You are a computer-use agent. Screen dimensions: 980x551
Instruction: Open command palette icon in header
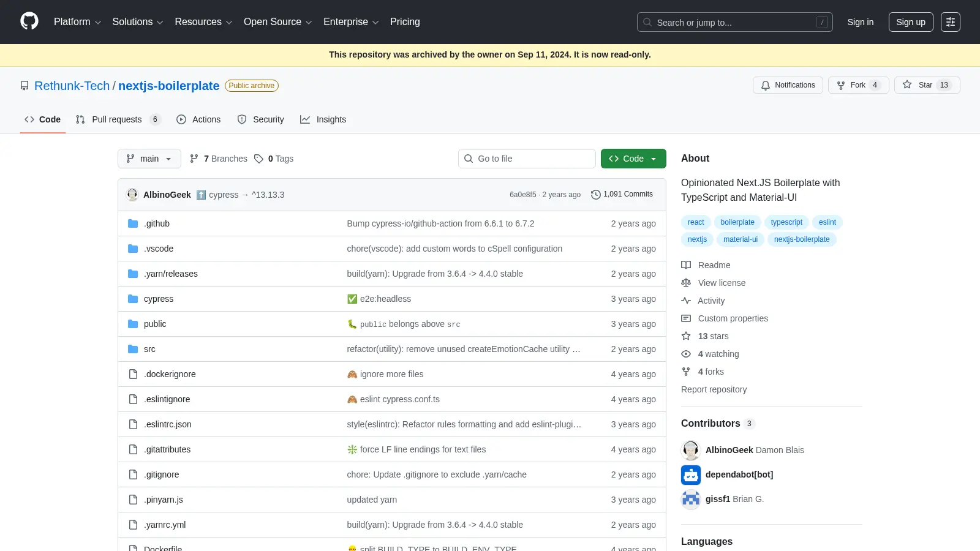(950, 22)
